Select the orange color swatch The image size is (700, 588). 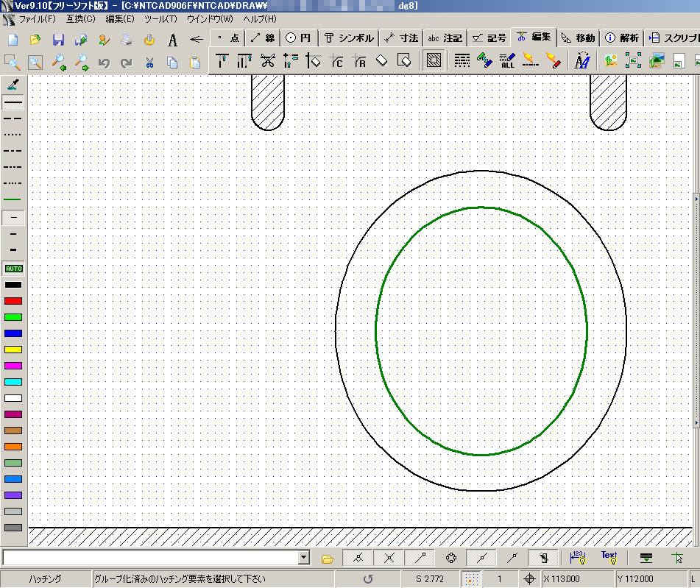tap(13, 447)
